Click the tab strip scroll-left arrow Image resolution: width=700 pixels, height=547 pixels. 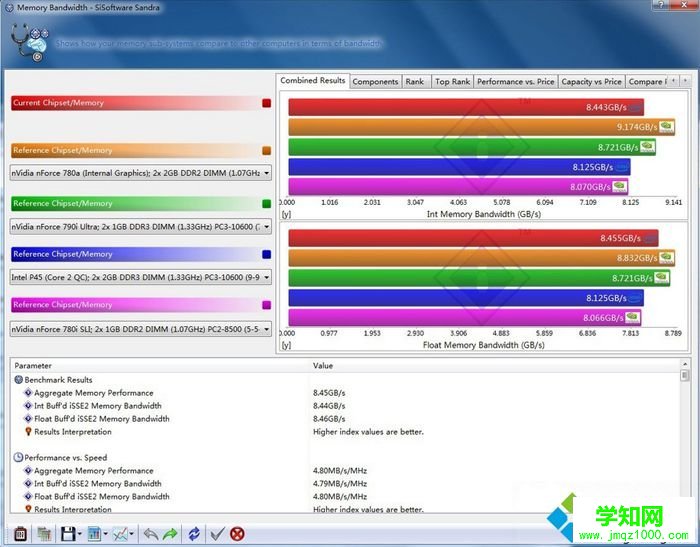[x=674, y=81]
